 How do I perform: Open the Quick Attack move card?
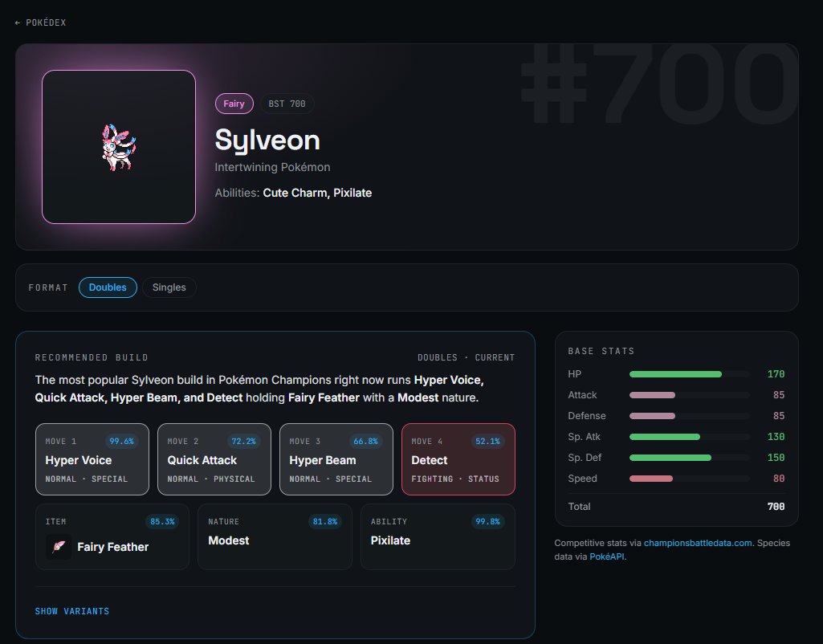pyautogui.click(x=214, y=459)
